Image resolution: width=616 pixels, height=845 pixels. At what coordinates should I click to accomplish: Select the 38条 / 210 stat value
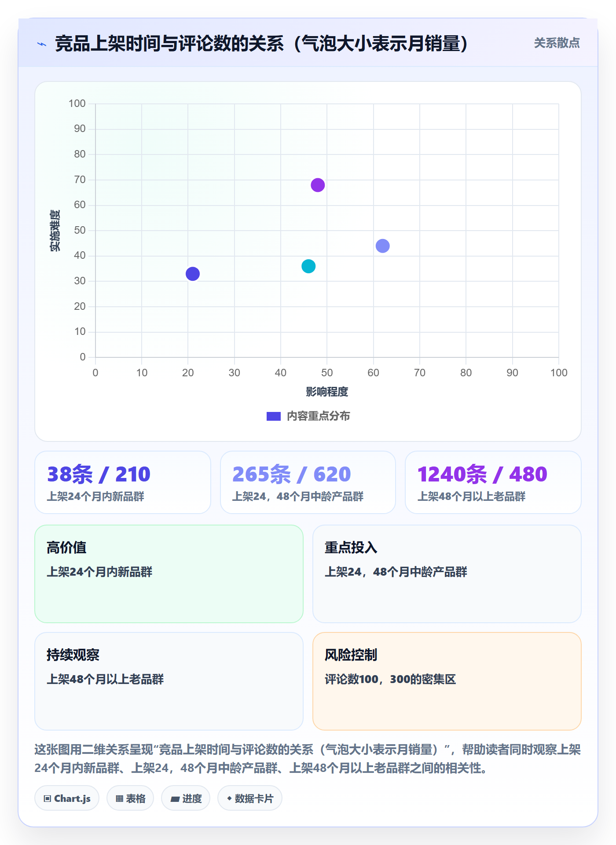click(99, 474)
